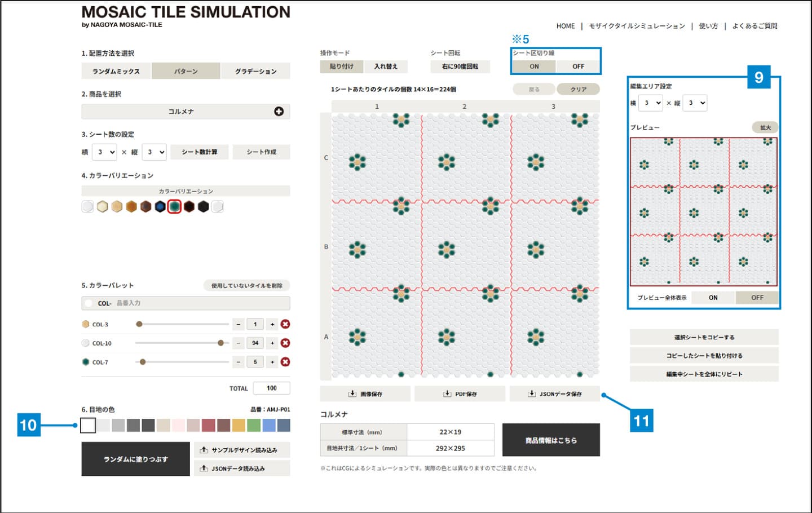Turn シート区切り線 OFF
The width and height of the screenshot is (812, 513).
coord(578,67)
